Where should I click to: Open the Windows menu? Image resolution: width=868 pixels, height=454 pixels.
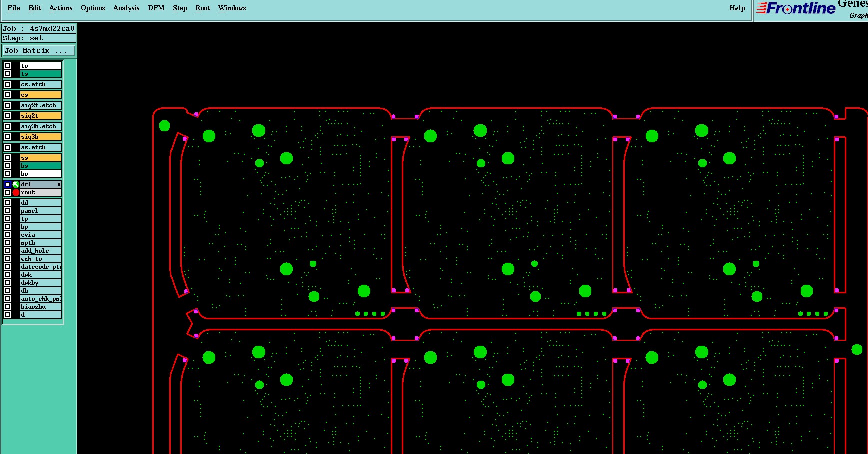pyautogui.click(x=232, y=8)
